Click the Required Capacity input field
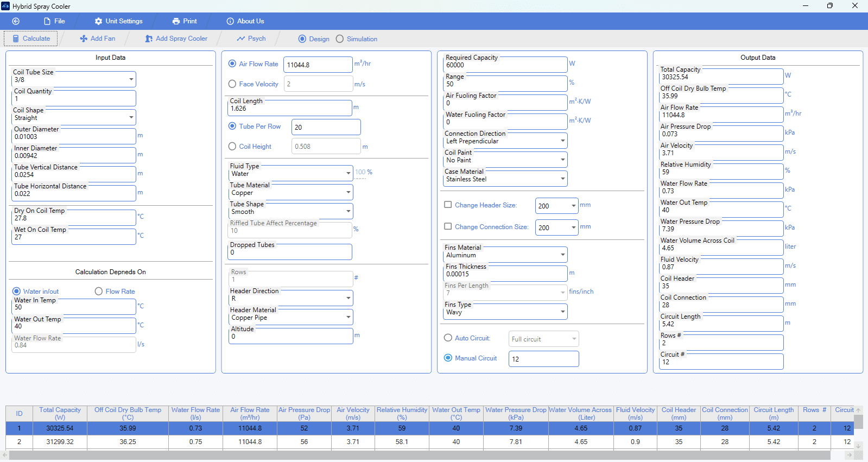This screenshot has height=462, width=868. coord(505,65)
